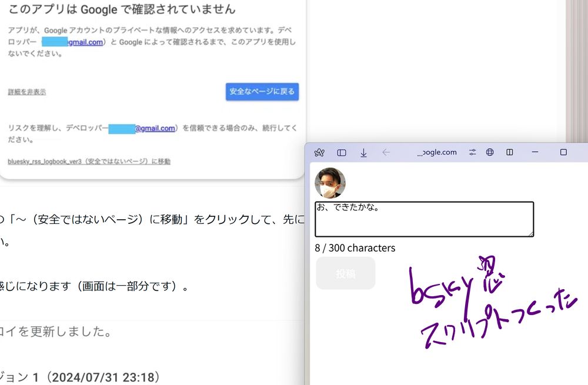This screenshot has height=385, width=588.
Task: Click the Arc browser logo icon
Action: point(319,152)
